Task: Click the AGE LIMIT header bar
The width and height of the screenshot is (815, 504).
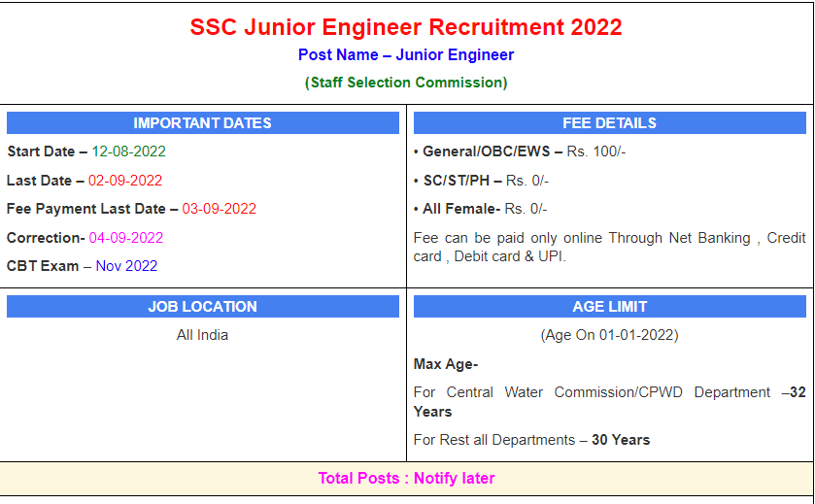Action: 609,307
